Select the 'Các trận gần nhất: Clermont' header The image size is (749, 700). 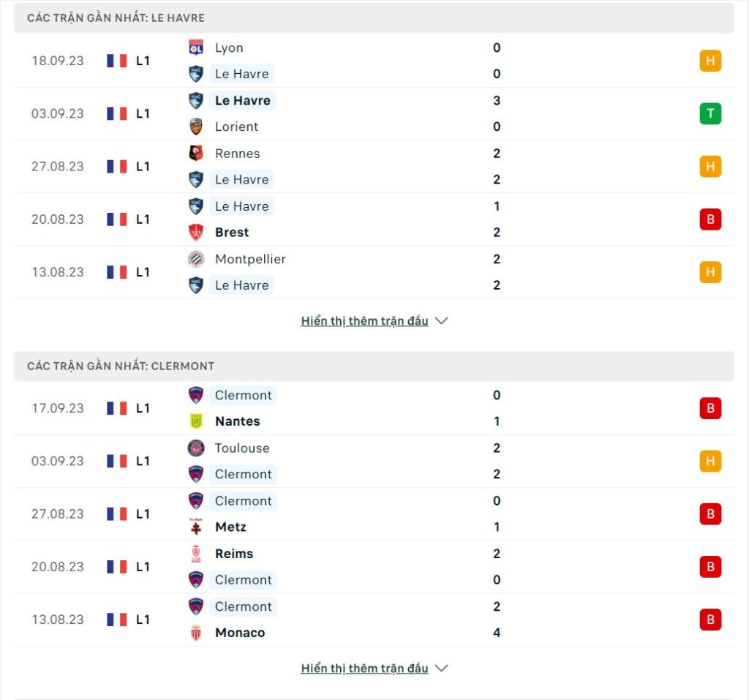374,366
